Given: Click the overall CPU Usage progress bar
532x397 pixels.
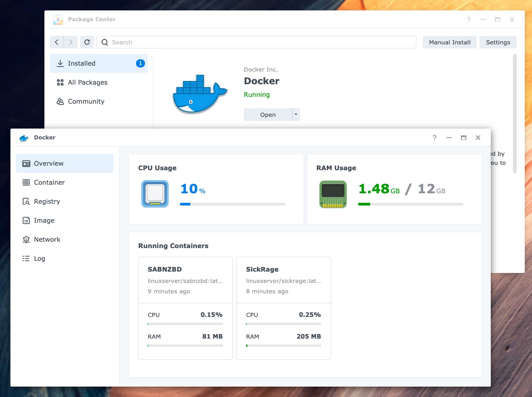Looking at the screenshot, I should click(233, 204).
